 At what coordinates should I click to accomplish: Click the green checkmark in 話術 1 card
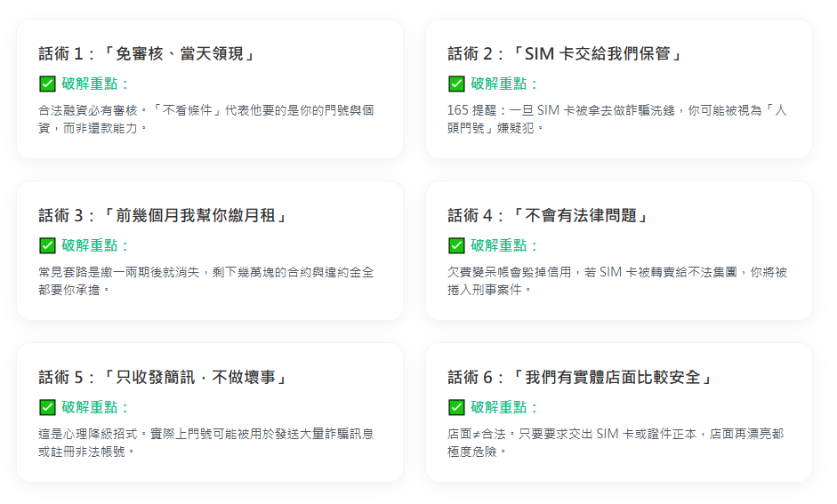click(x=47, y=84)
